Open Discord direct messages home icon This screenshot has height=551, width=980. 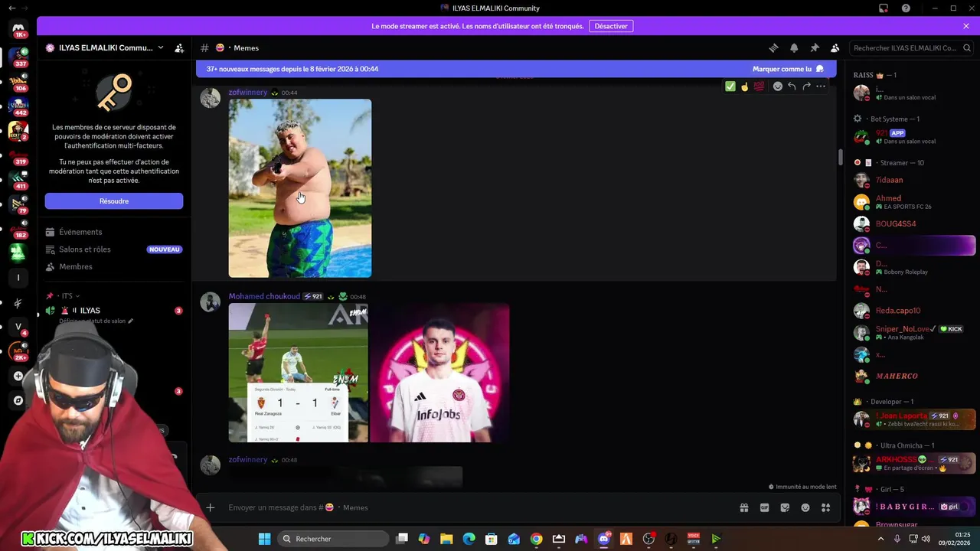click(x=18, y=28)
